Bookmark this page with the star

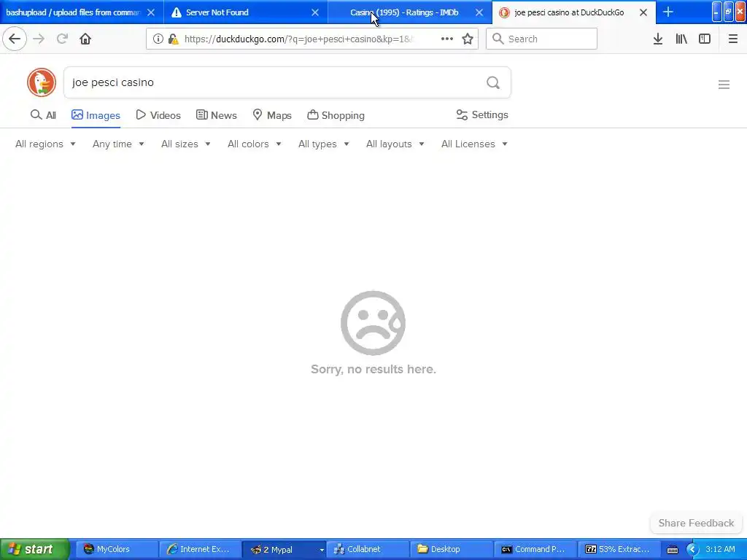[468, 39]
